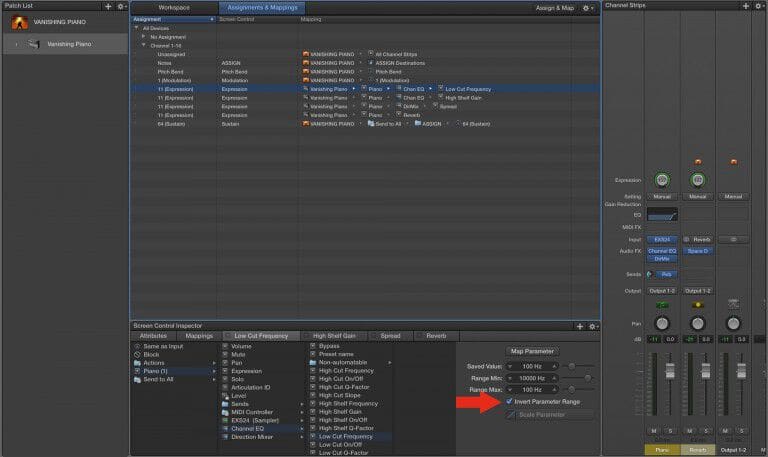
Task: Solo the Reverb channel strip
Action: tap(706, 431)
